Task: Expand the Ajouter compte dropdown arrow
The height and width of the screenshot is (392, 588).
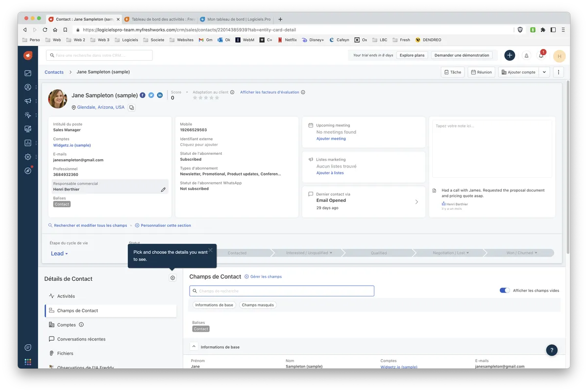Action: (x=544, y=72)
